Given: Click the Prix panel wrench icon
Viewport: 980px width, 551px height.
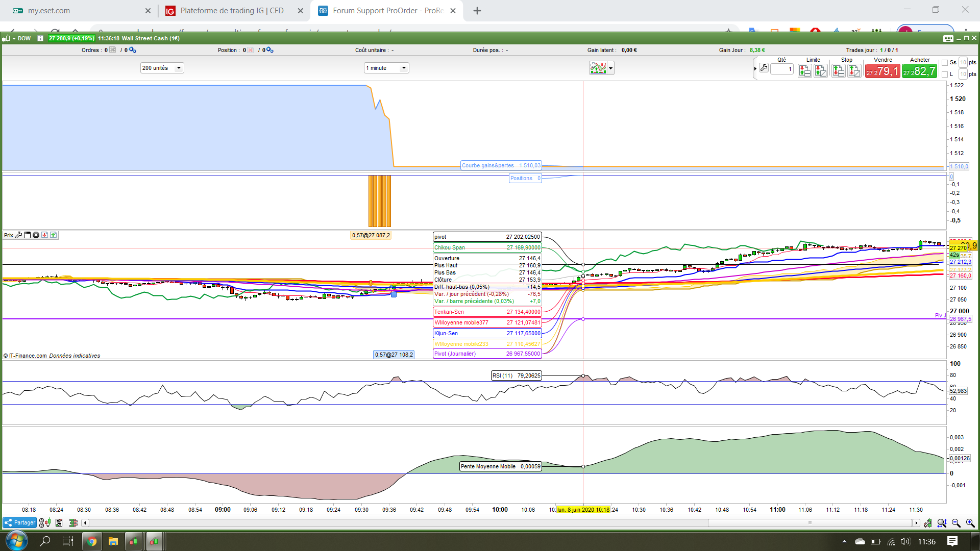Looking at the screenshot, I should pos(19,235).
